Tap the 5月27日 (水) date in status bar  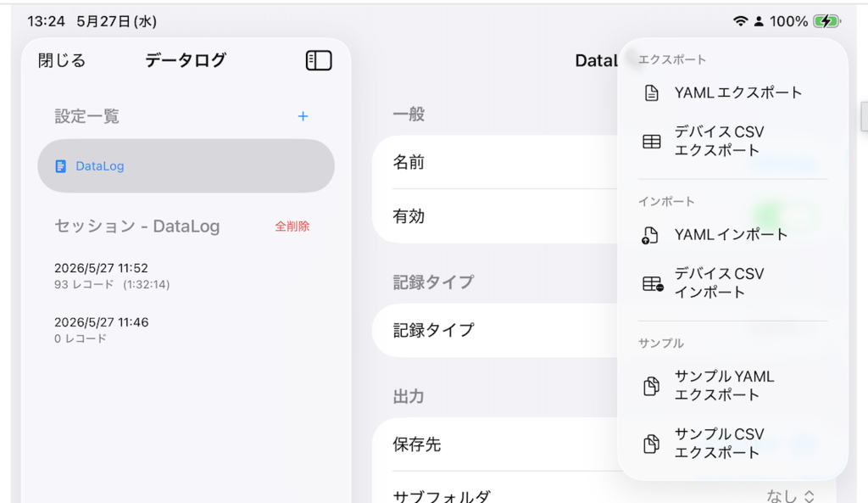(x=117, y=21)
